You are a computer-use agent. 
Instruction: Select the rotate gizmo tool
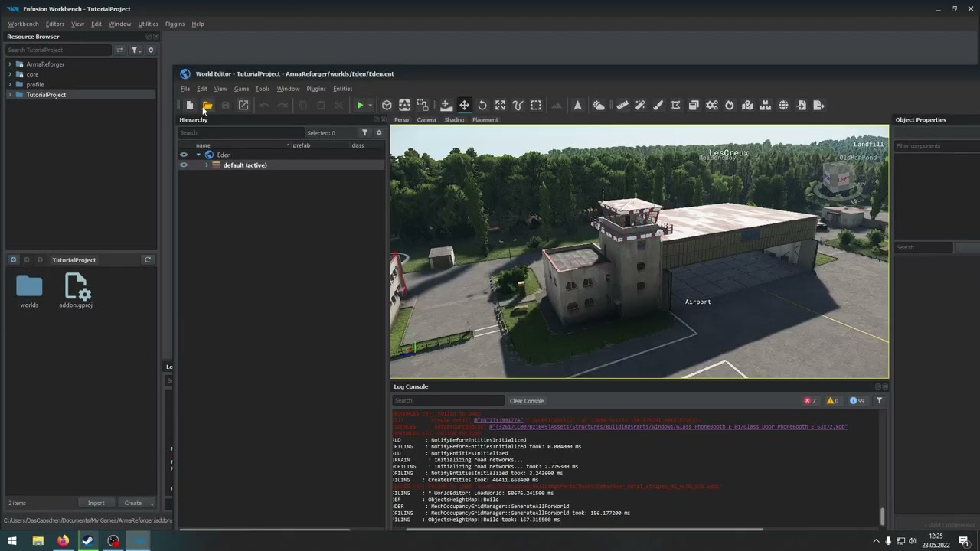click(482, 106)
